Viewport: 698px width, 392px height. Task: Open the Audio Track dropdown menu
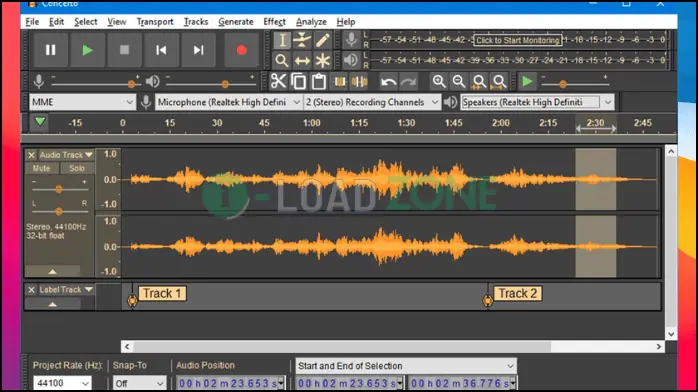(x=66, y=155)
